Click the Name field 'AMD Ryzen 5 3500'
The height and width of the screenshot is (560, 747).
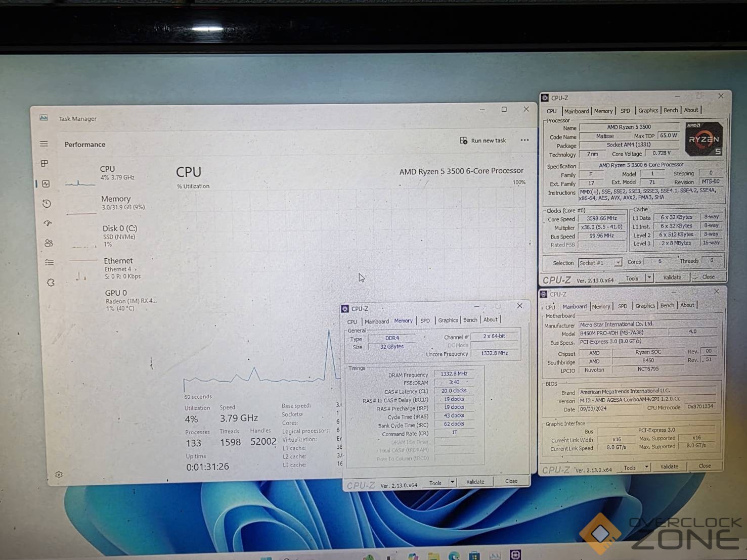click(x=629, y=127)
